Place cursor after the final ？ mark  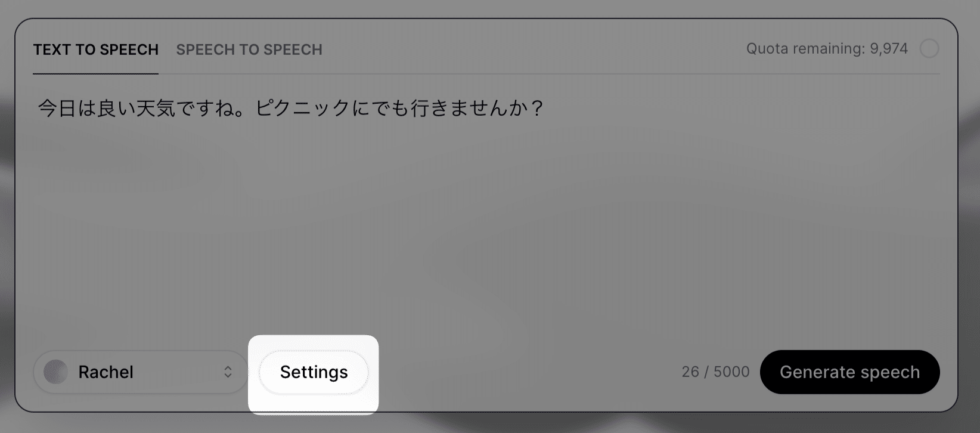546,108
